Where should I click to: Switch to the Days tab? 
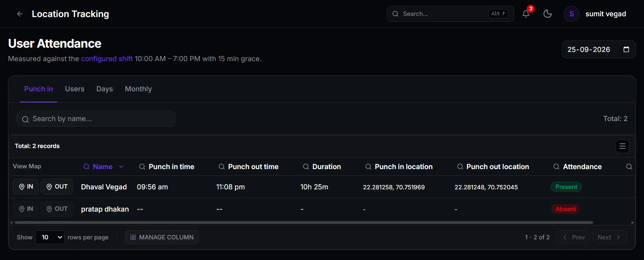pyautogui.click(x=105, y=89)
